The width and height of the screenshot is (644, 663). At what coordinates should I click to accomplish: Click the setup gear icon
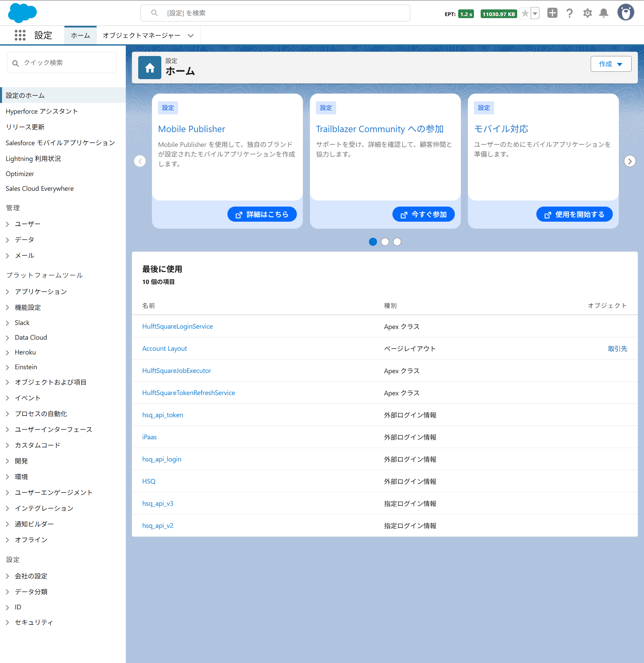(587, 13)
